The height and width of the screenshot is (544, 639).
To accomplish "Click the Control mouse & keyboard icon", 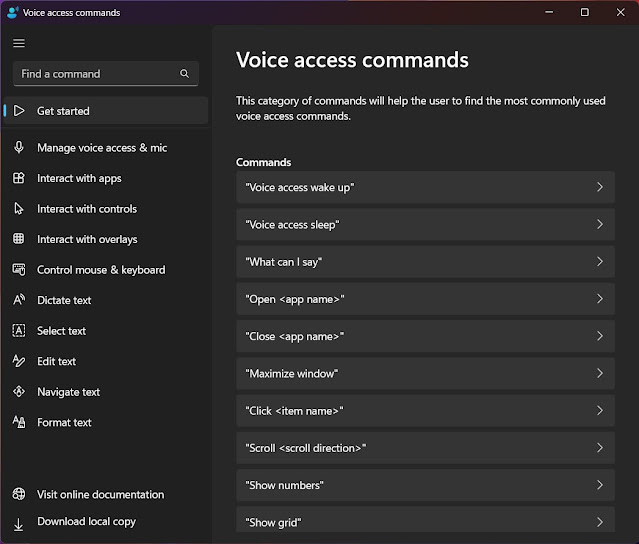I will click(18, 270).
